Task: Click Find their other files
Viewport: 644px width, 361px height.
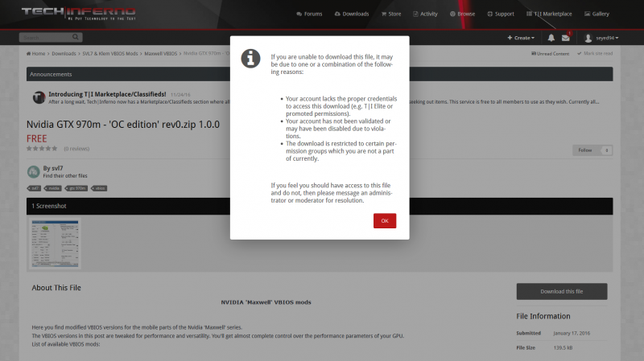Action: [65, 176]
